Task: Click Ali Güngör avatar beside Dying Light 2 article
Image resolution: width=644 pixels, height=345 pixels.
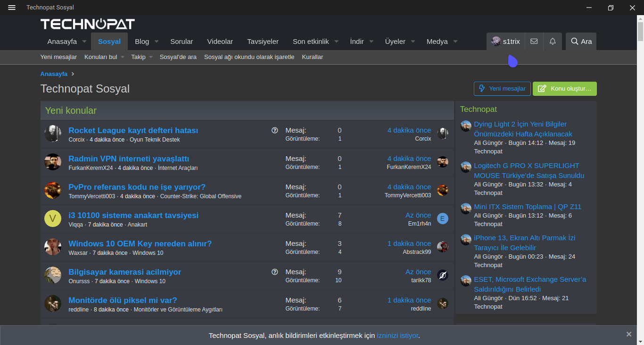Action: (x=466, y=126)
